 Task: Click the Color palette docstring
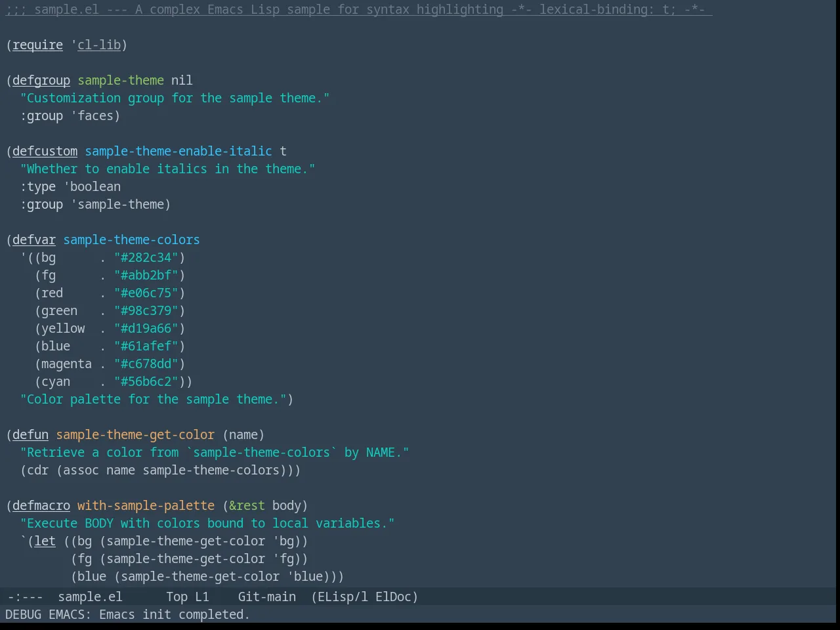154,399
